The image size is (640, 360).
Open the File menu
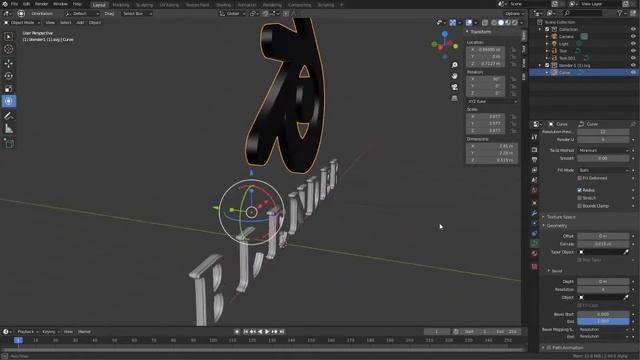[14, 4]
